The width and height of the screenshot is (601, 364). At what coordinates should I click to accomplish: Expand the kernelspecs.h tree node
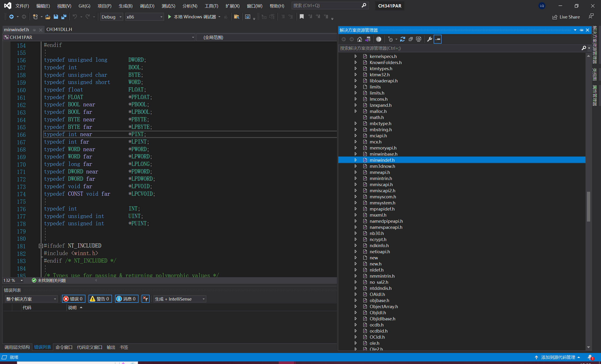pyautogui.click(x=356, y=56)
